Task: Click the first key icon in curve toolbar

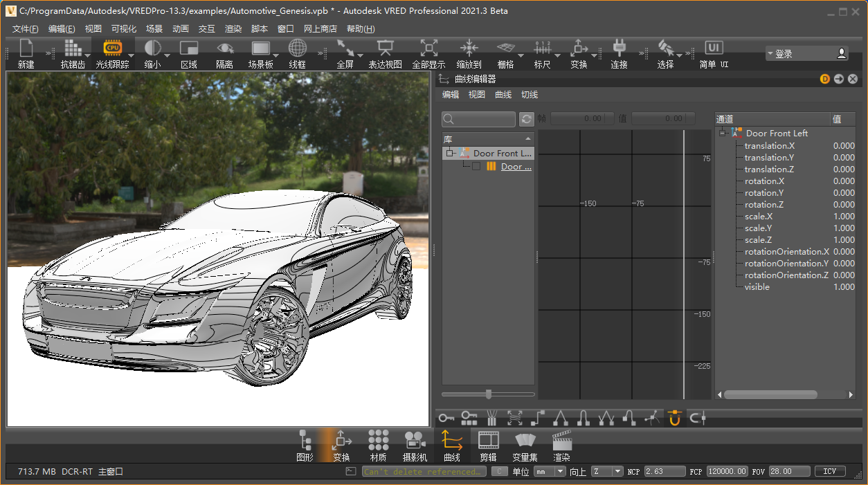Action: (446, 418)
